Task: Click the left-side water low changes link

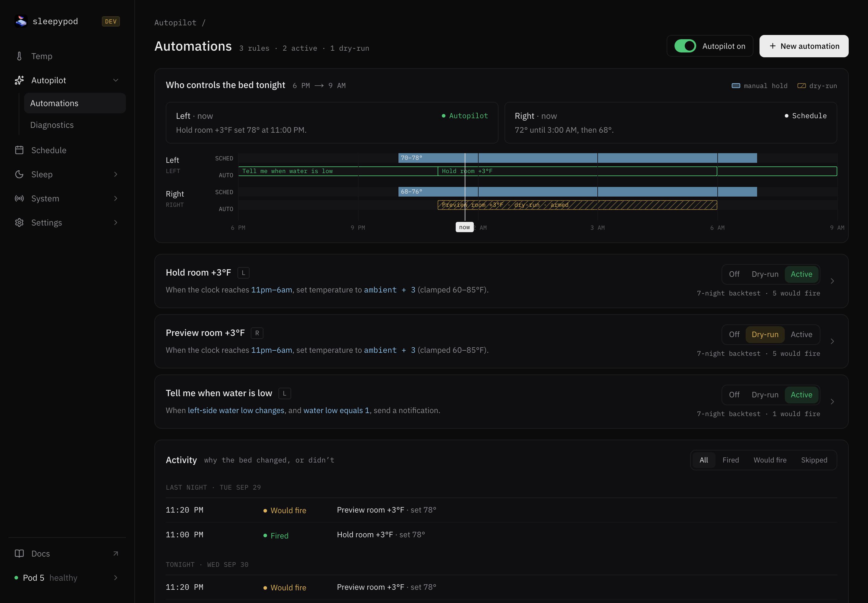Action: [236, 411]
